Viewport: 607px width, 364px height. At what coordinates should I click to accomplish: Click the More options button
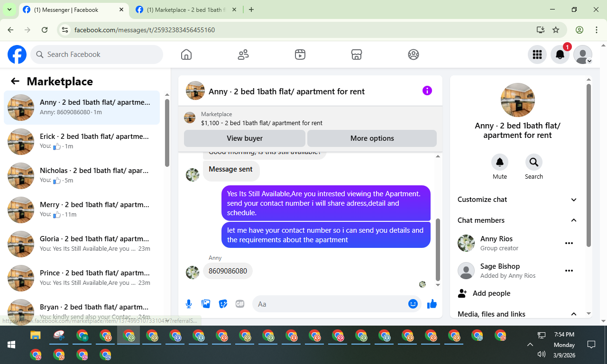[x=372, y=138]
